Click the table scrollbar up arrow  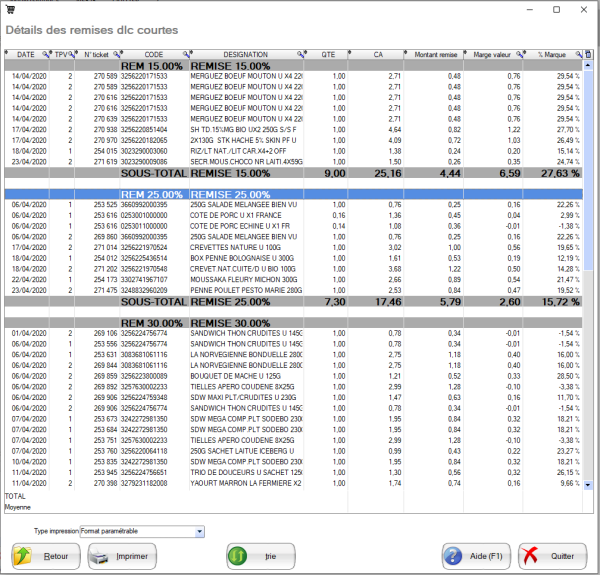[589, 64]
